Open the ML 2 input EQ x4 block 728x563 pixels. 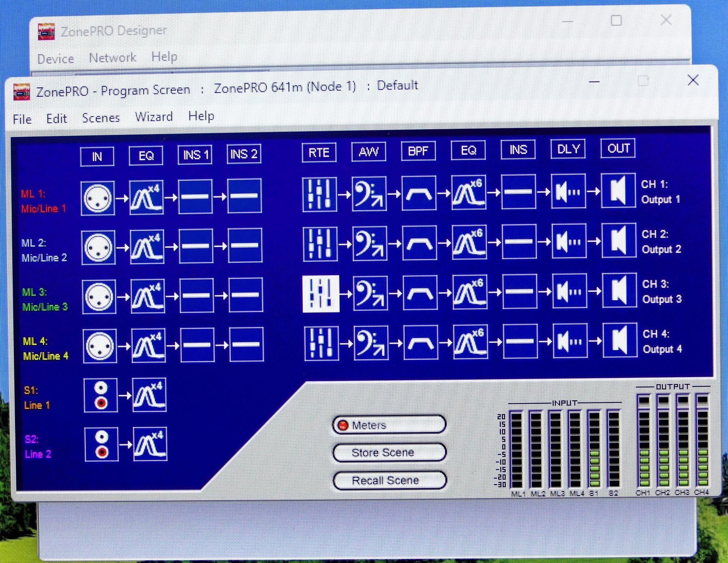click(x=147, y=247)
